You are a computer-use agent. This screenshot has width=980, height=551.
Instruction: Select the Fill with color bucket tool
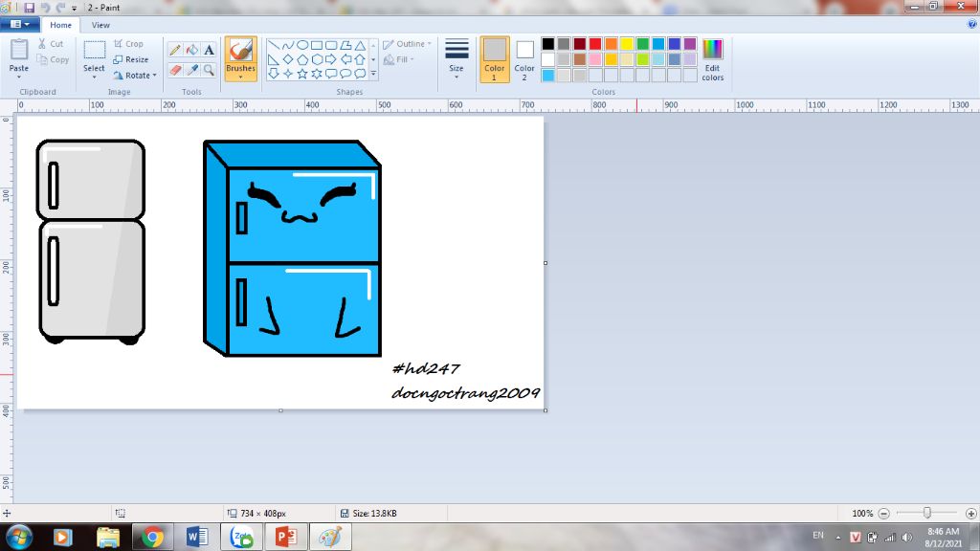click(191, 50)
